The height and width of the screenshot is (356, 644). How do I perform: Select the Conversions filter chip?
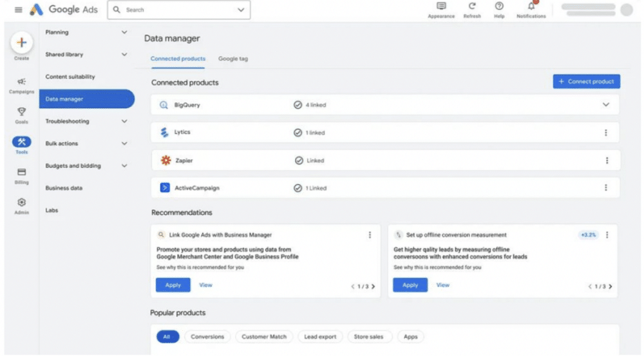207,337
